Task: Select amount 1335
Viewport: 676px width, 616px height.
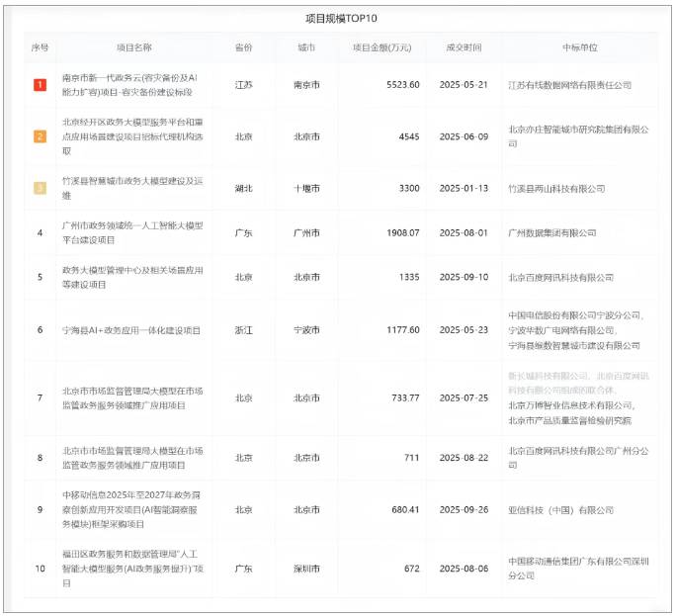Action: [x=409, y=277]
